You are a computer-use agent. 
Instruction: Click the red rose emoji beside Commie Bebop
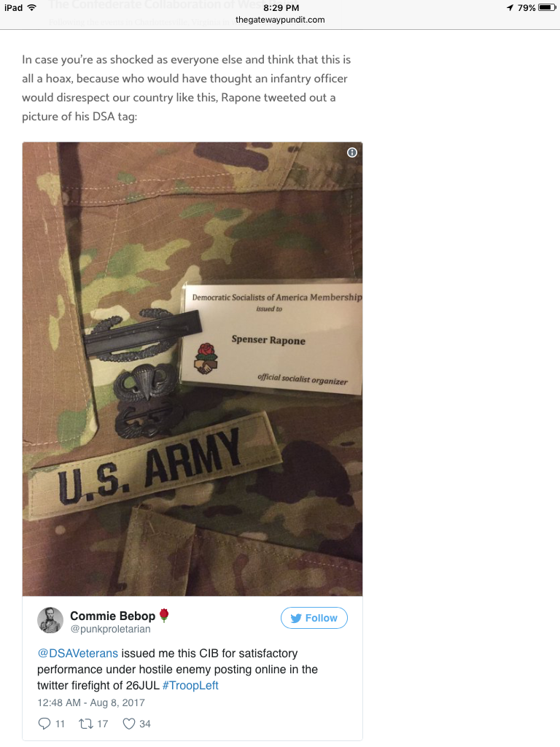(164, 615)
